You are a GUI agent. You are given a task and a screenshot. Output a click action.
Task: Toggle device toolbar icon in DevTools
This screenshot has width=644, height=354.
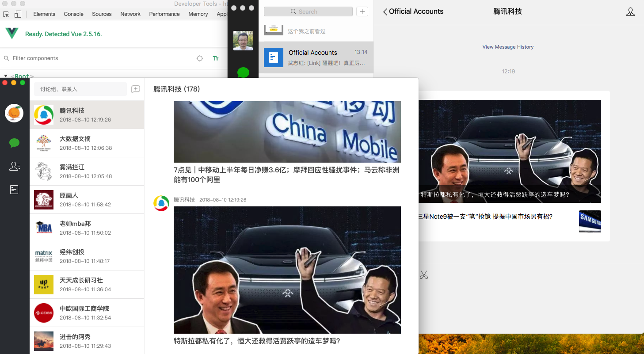pyautogui.click(x=18, y=14)
